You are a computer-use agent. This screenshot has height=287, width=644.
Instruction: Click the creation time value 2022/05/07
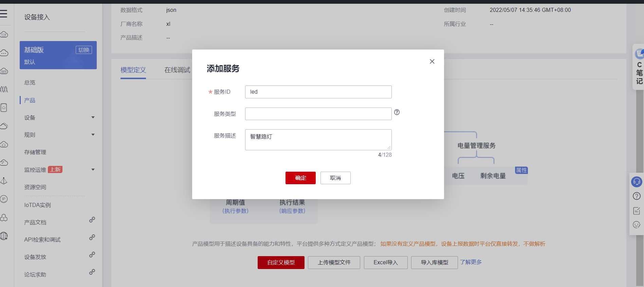(530, 10)
